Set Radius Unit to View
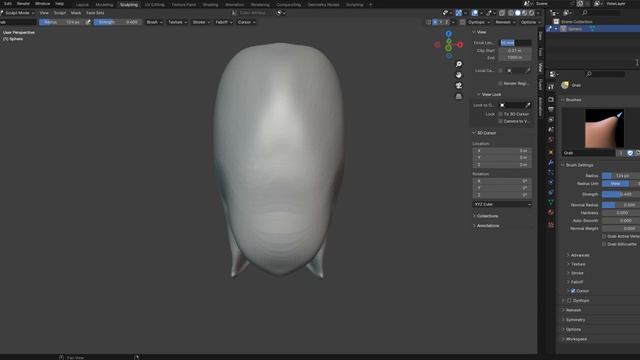 (616, 184)
